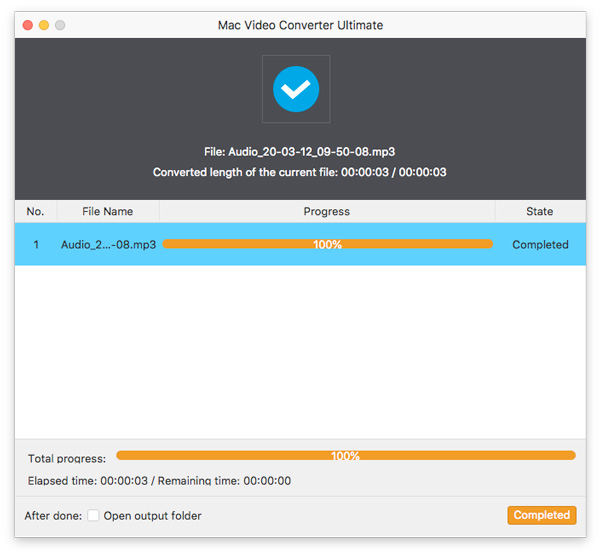Close the window with the red button
This screenshot has height=555, width=600.
(28, 25)
